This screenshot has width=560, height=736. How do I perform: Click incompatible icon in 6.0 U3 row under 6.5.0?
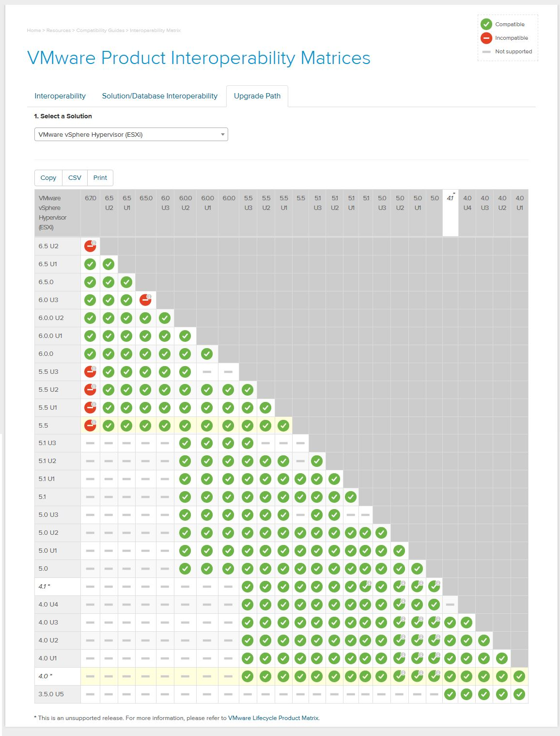coord(145,300)
